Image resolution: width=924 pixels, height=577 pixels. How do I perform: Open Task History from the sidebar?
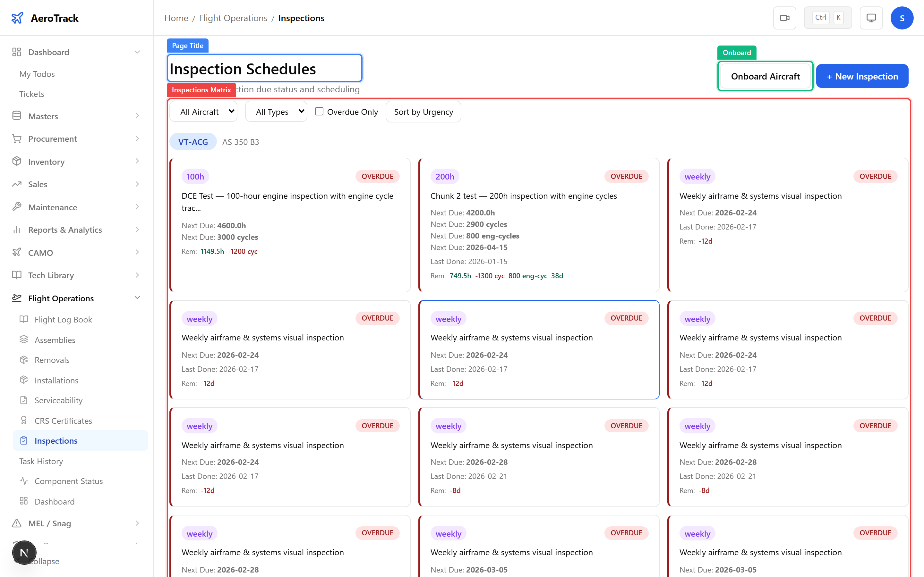[x=41, y=461]
